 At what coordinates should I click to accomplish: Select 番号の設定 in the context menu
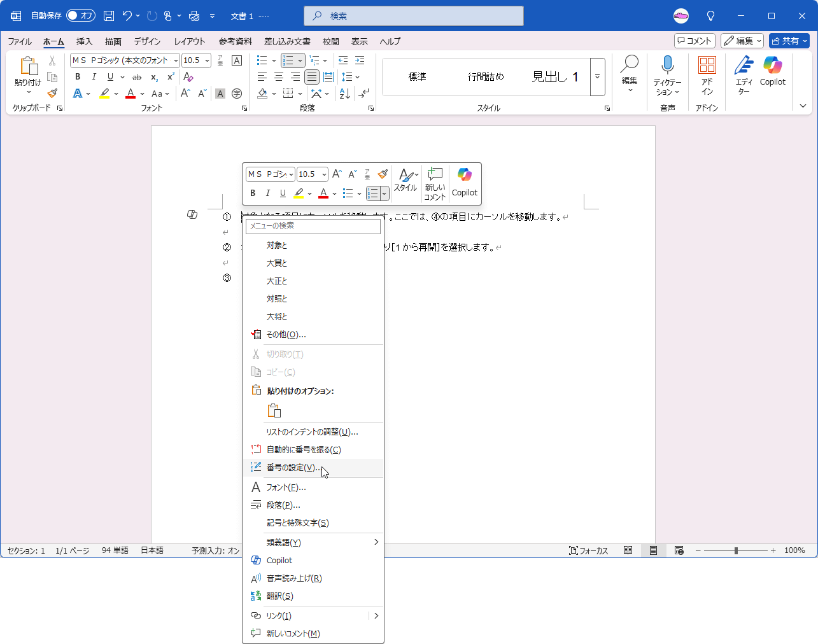293,468
